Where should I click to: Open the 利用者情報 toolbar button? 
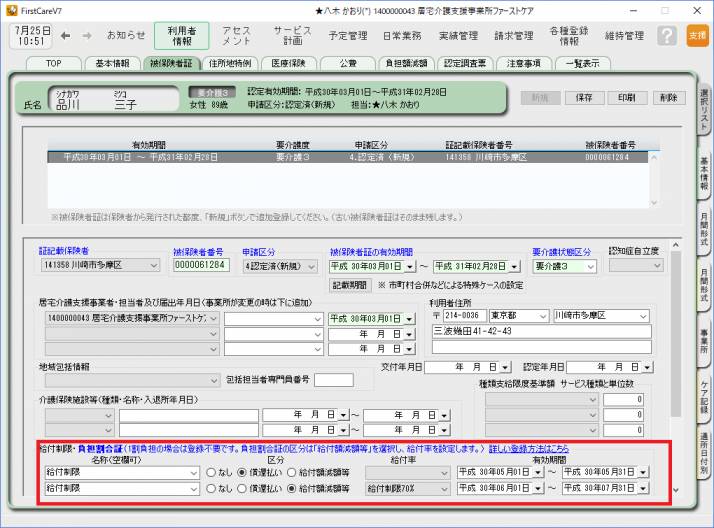point(182,36)
